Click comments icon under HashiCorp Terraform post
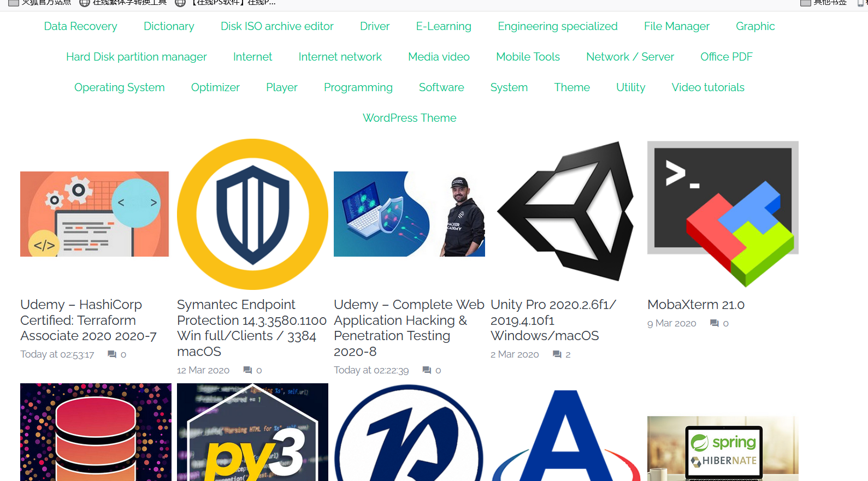868x481 pixels. point(112,354)
